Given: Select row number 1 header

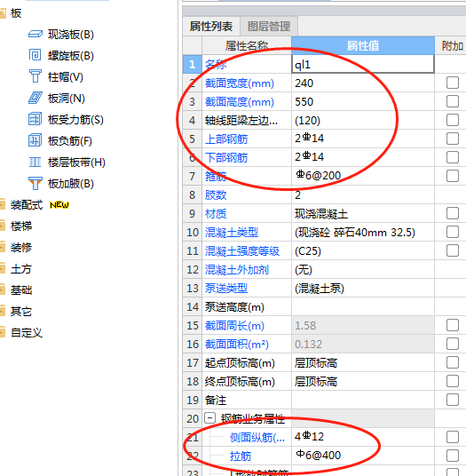Looking at the screenshot, I should [x=193, y=64].
